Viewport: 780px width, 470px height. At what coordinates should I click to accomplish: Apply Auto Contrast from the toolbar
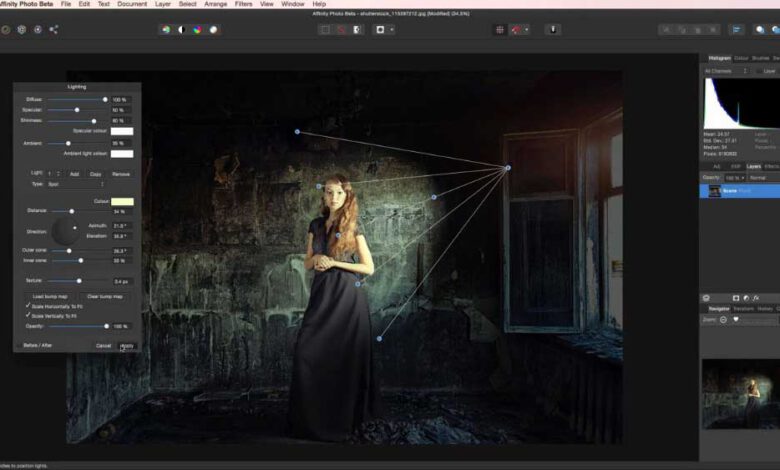(182, 30)
